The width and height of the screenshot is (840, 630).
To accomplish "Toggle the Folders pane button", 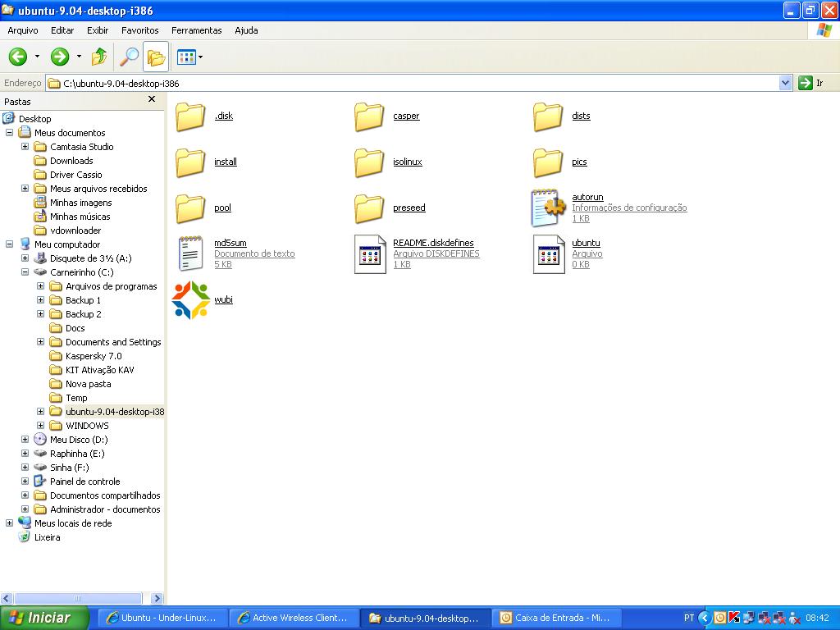I will pos(156,57).
